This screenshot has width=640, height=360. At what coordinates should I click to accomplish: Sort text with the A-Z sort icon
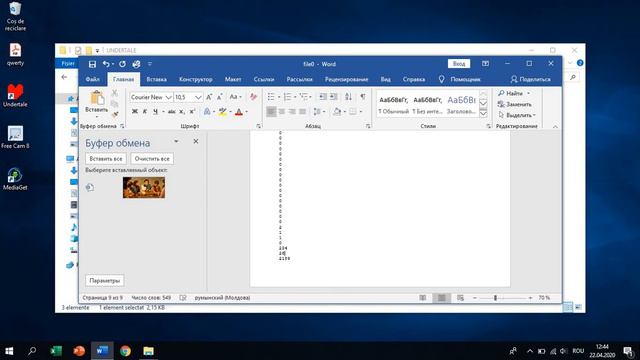348,97
